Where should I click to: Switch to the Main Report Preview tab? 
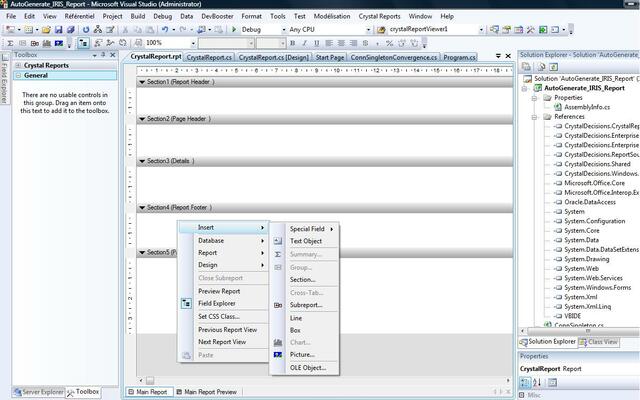207,392
